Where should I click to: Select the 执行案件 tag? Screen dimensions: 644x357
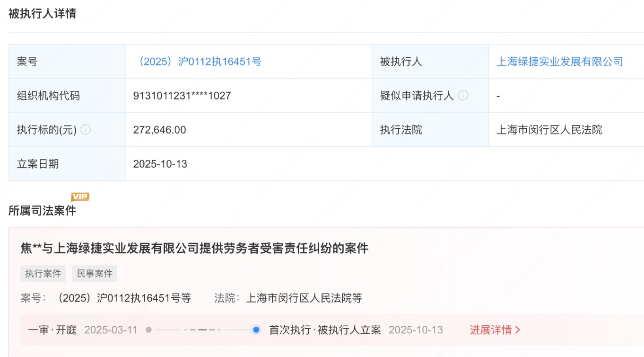click(43, 274)
